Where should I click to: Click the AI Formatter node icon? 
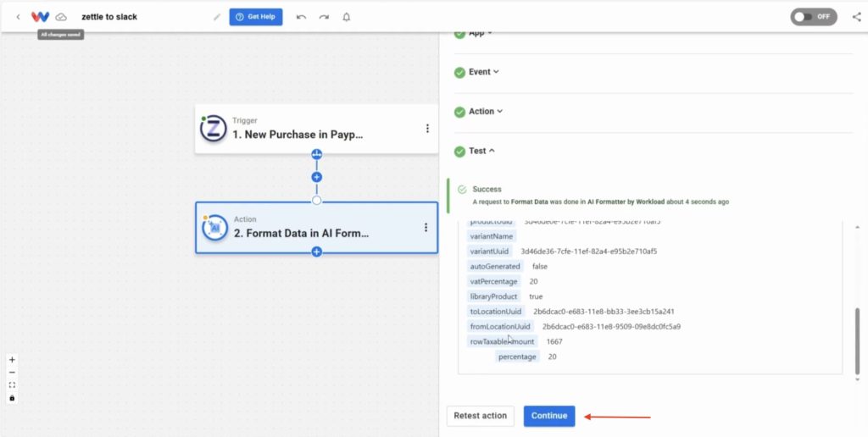click(x=214, y=227)
